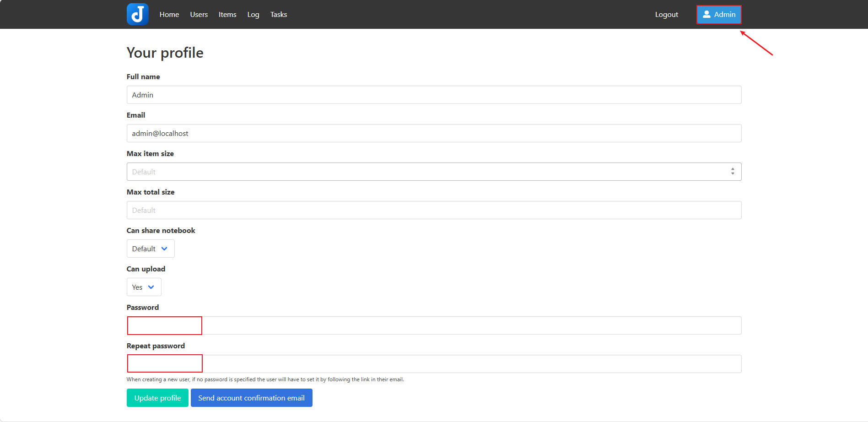Click the Max total size field
868x422 pixels.
434,210
